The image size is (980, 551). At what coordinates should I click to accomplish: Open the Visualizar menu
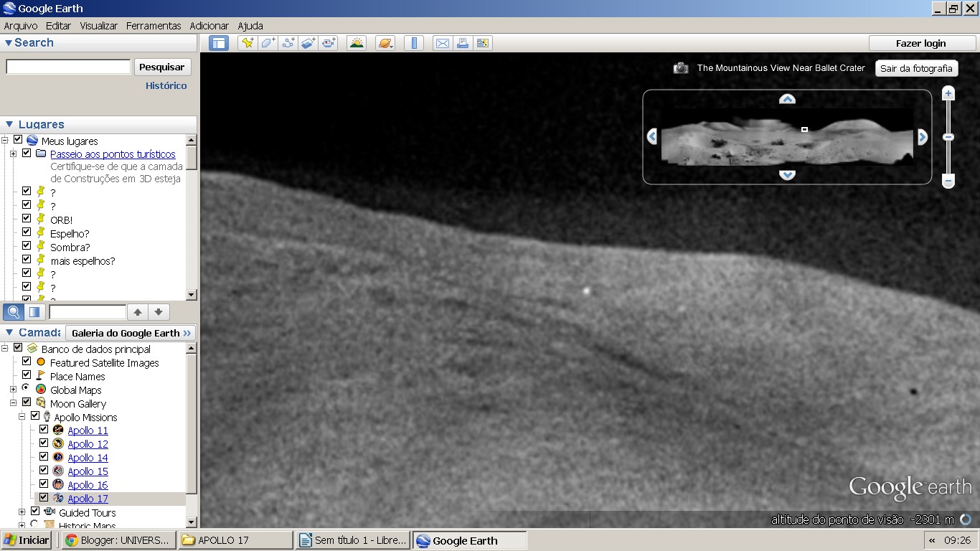pyautogui.click(x=99, y=26)
